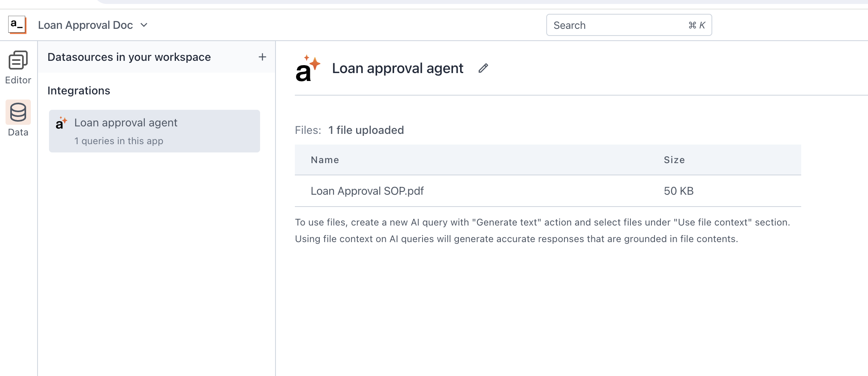
Task: Switch to the Integrations section
Action: click(x=79, y=90)
